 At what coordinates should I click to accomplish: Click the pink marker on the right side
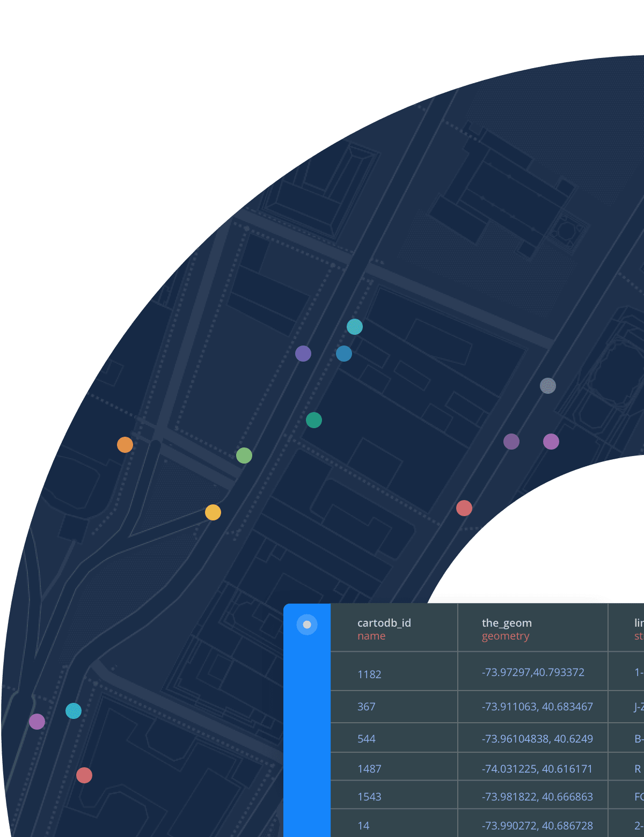551,442
